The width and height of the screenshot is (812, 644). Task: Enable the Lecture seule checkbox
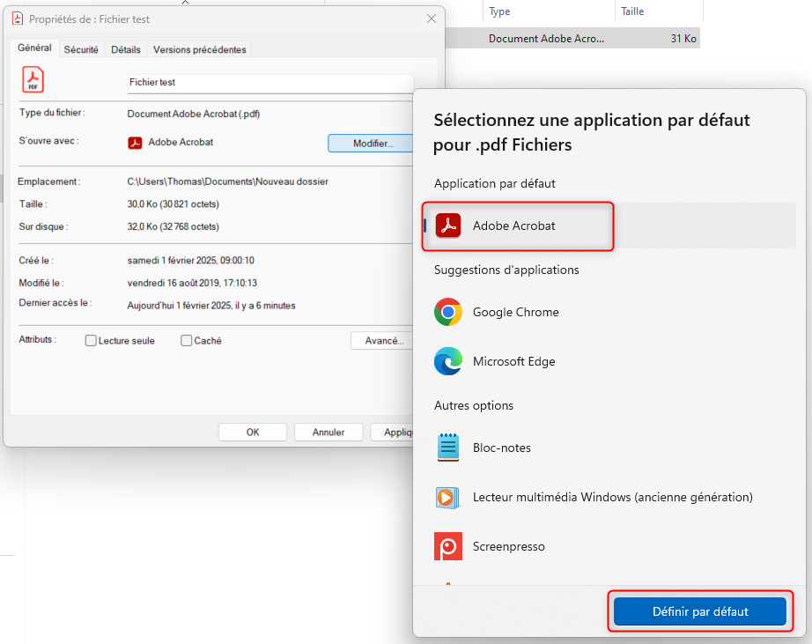pos(91,341)
